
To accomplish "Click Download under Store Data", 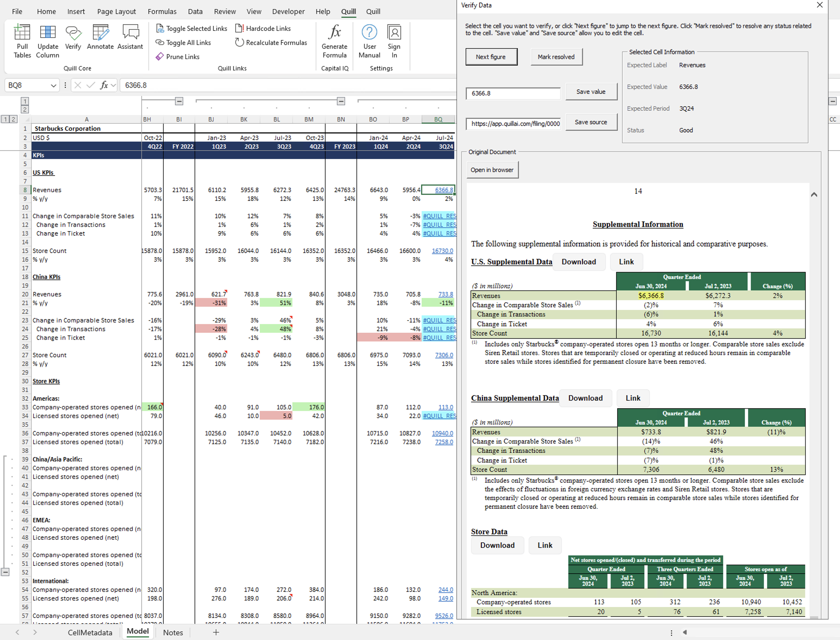I will [497, 545].
